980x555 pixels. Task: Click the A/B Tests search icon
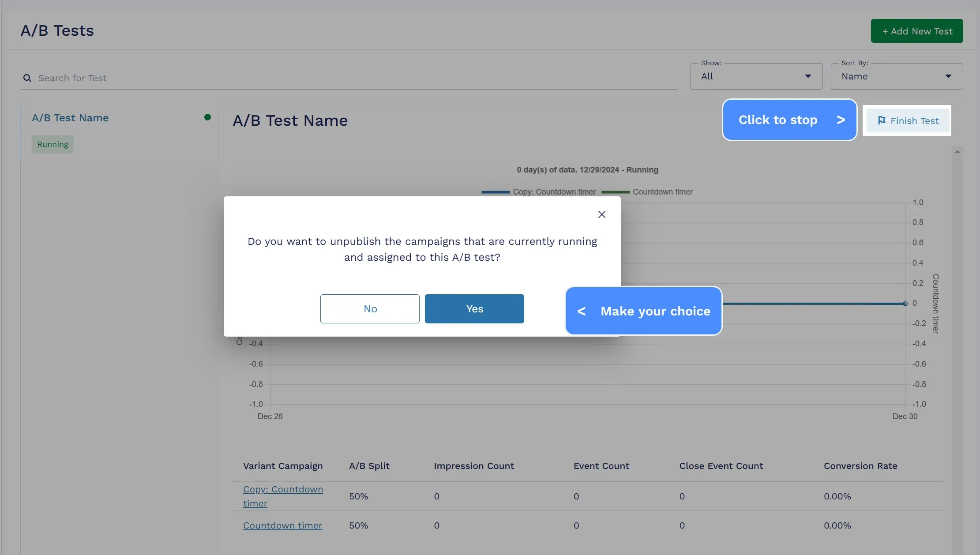[27, 77]
